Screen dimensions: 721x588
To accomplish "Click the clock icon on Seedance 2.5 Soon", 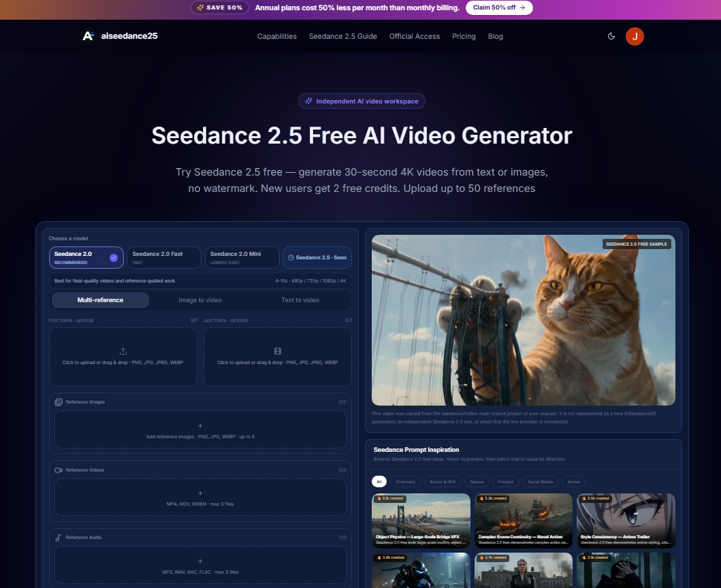I will [291, 258].
